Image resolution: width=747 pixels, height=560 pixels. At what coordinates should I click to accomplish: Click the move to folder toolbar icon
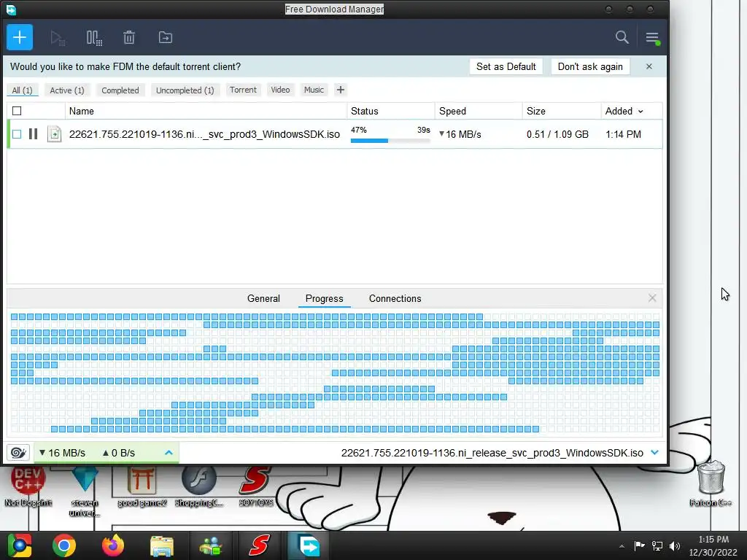tap(166, 37)
